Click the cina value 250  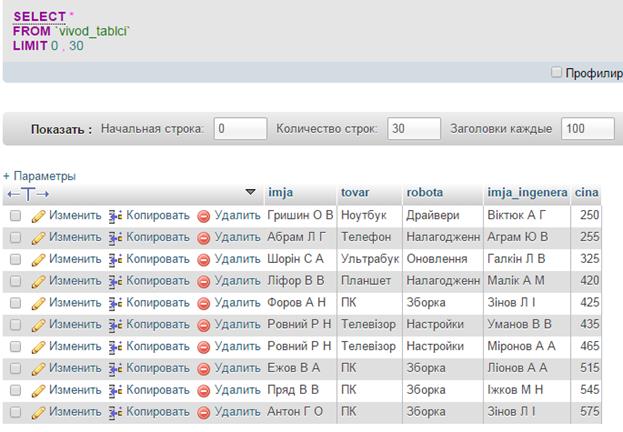click(589, 215)
